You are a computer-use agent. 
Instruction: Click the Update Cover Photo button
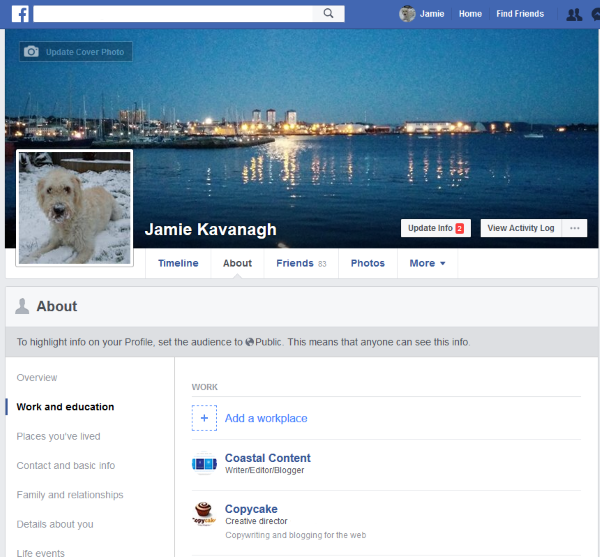pyautogui.click(x=76, y=52)
